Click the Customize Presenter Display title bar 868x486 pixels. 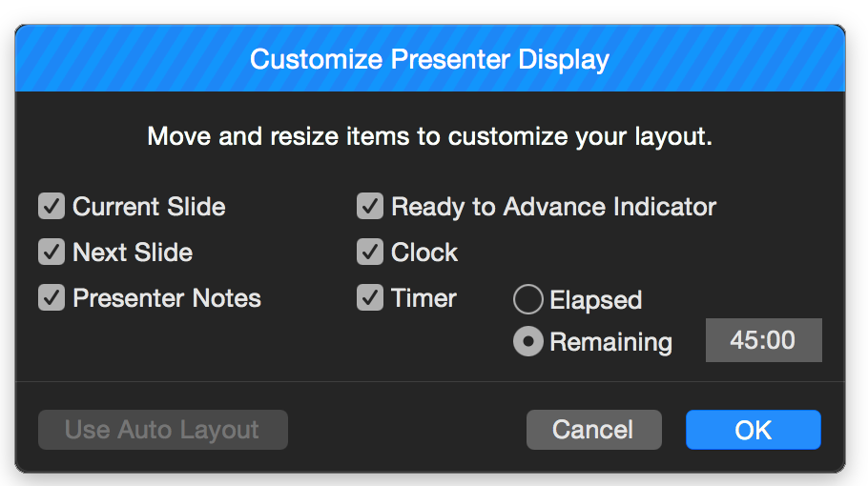tap(430, 59)
